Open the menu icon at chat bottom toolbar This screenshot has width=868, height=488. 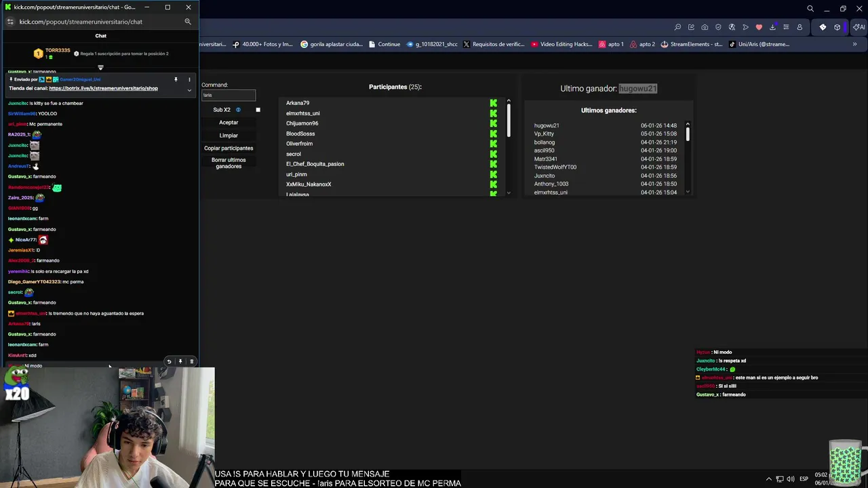tap(191, 361)
